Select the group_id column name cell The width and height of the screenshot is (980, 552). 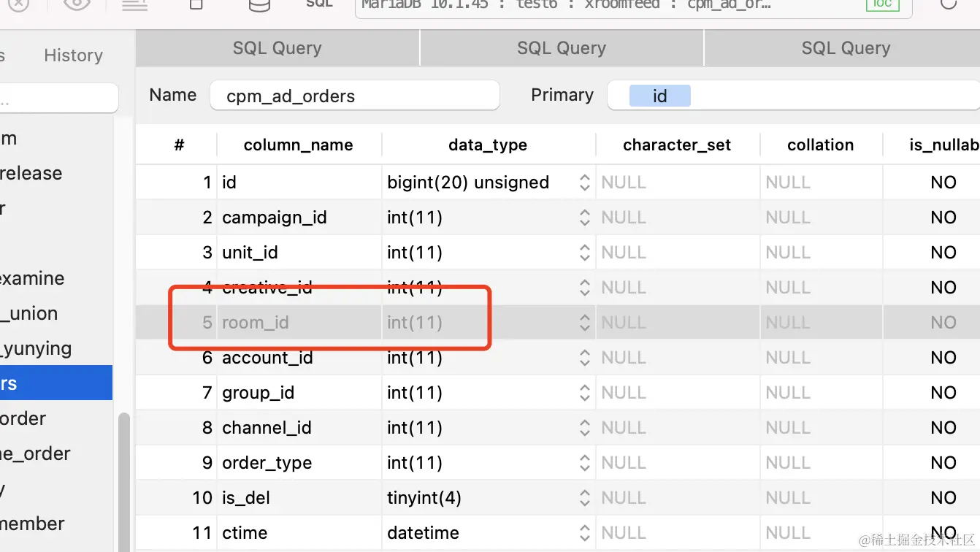pos(299,393)
